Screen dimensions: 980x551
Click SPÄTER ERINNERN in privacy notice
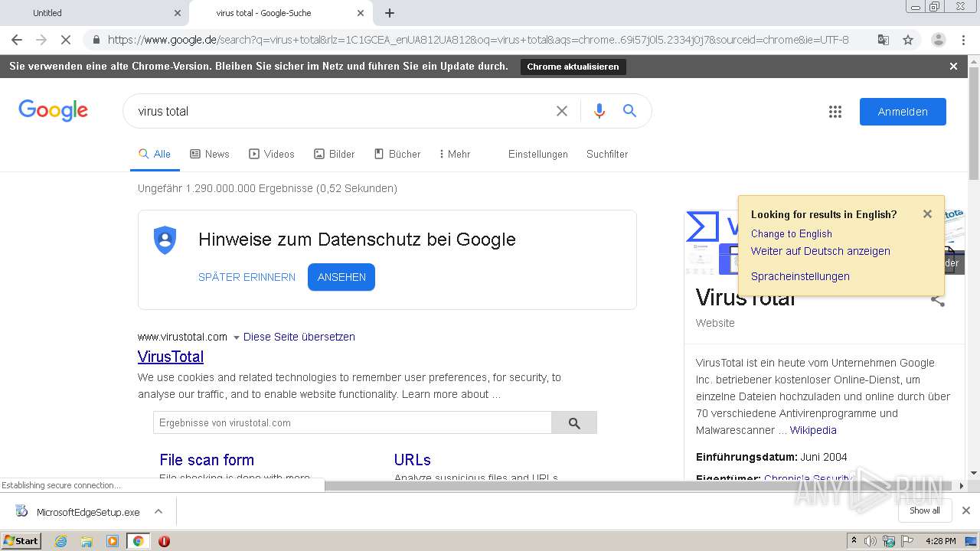(x=247, y=277)
